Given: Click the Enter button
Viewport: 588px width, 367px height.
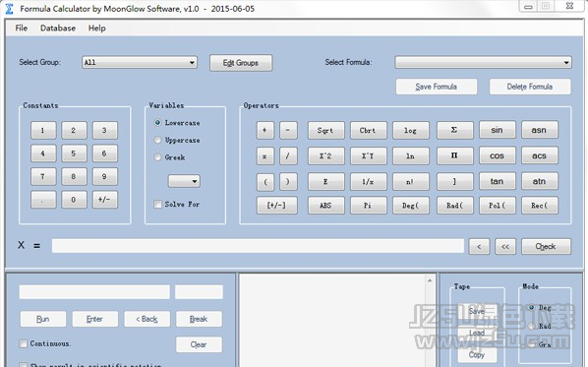Looking at the screenshot, I should (94, 319).
